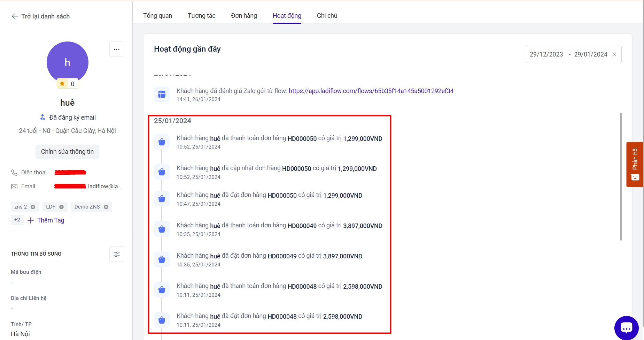The height and width of the screenshot is (340, 644).
Task: Click Thêm Tag to add a tag
Action: pyautogui.click(x=46, y=220)
